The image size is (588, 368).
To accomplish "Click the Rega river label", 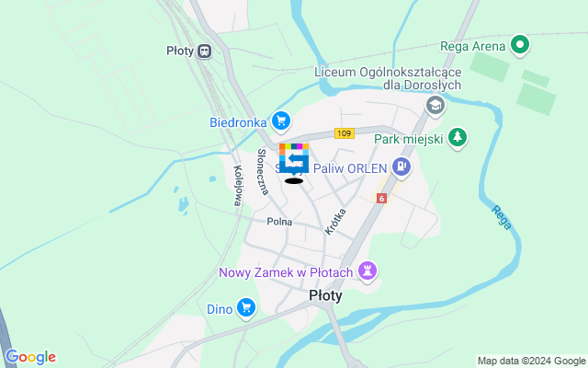I will point(502,217).
